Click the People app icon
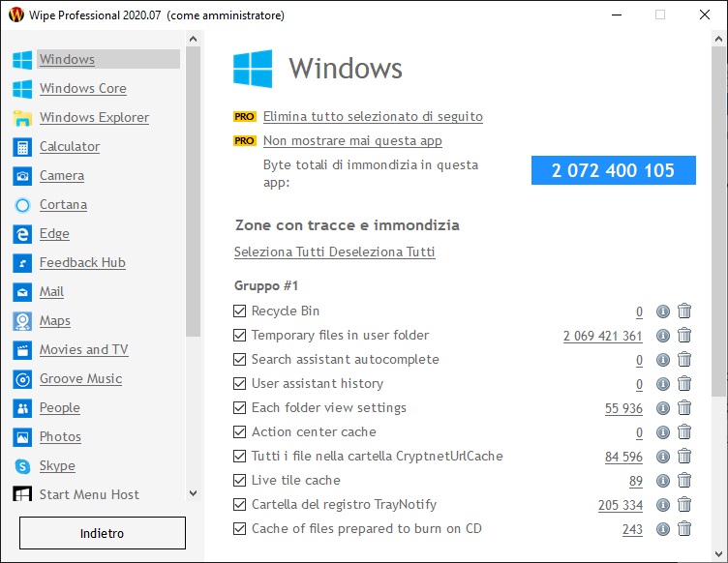 click(22, 408)
